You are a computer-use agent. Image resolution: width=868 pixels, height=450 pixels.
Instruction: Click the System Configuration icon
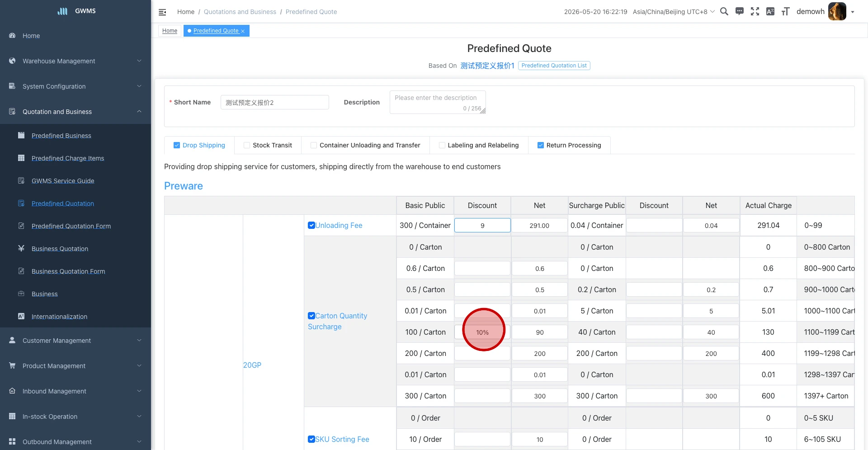pos(12,86)
